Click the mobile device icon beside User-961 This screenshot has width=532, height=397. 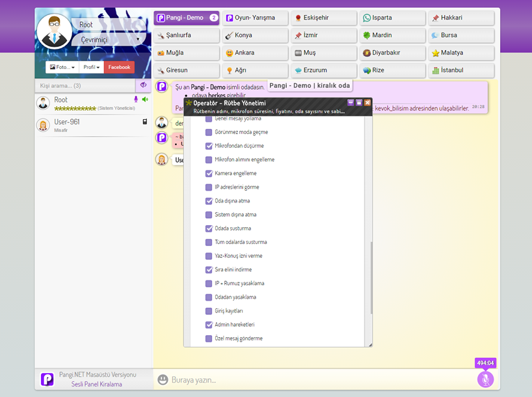pos(144,122)
